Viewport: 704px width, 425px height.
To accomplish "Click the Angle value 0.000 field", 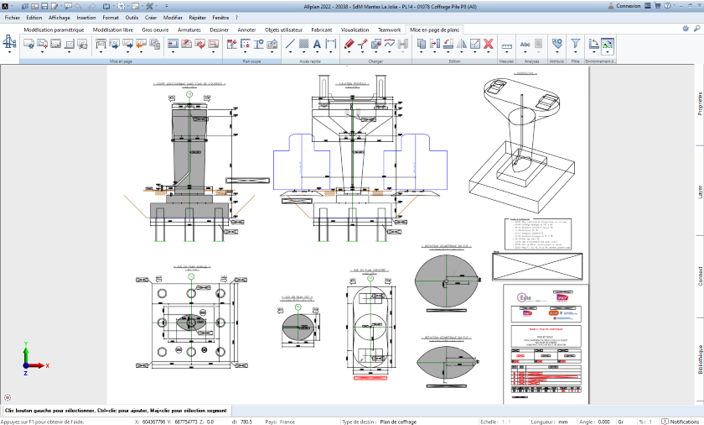I will click(x=604, y=421).
